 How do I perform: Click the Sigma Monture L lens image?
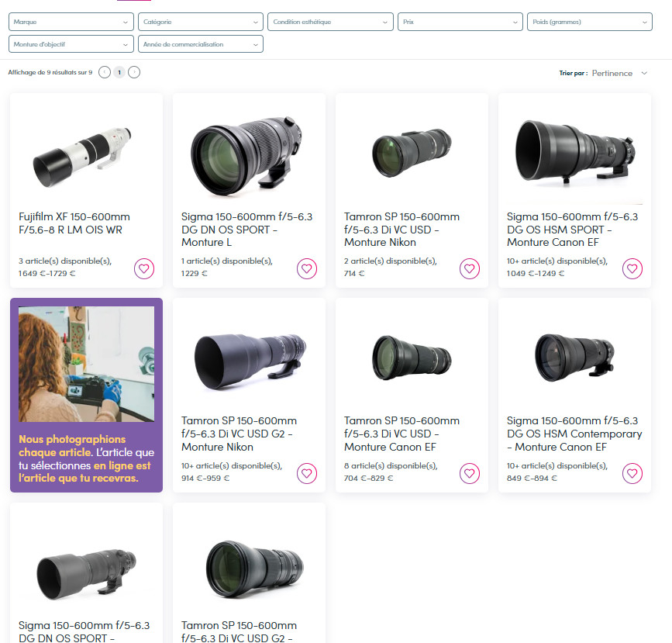(x=246, y=155)
